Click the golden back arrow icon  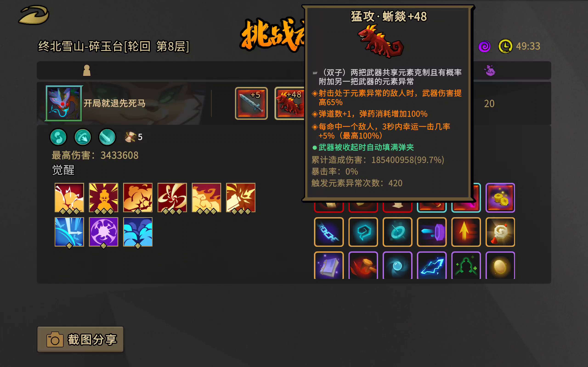[34, 15]
